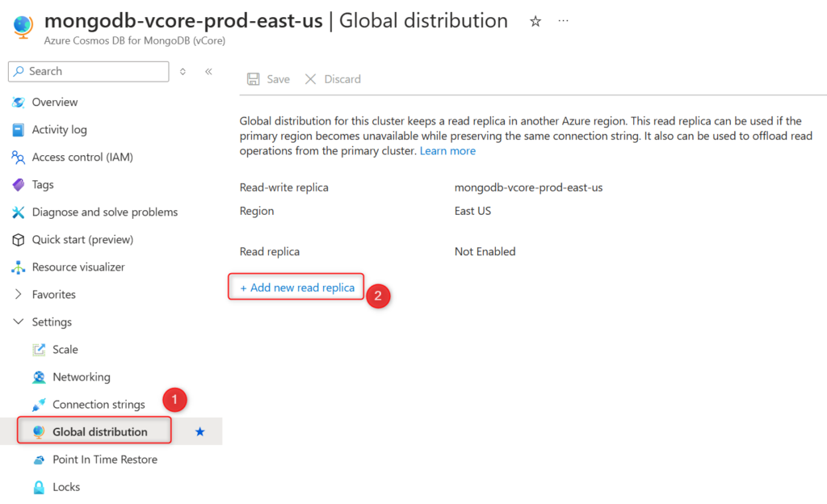Open Point In Time Restore

coord(105,459)
